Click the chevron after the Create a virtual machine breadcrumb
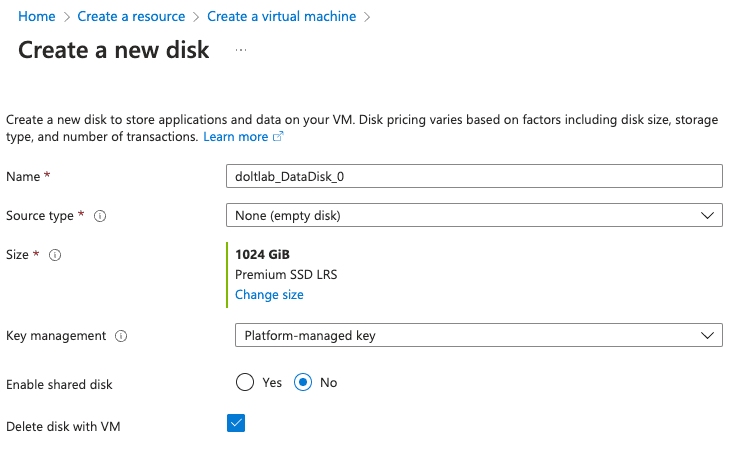 (367, 17)
